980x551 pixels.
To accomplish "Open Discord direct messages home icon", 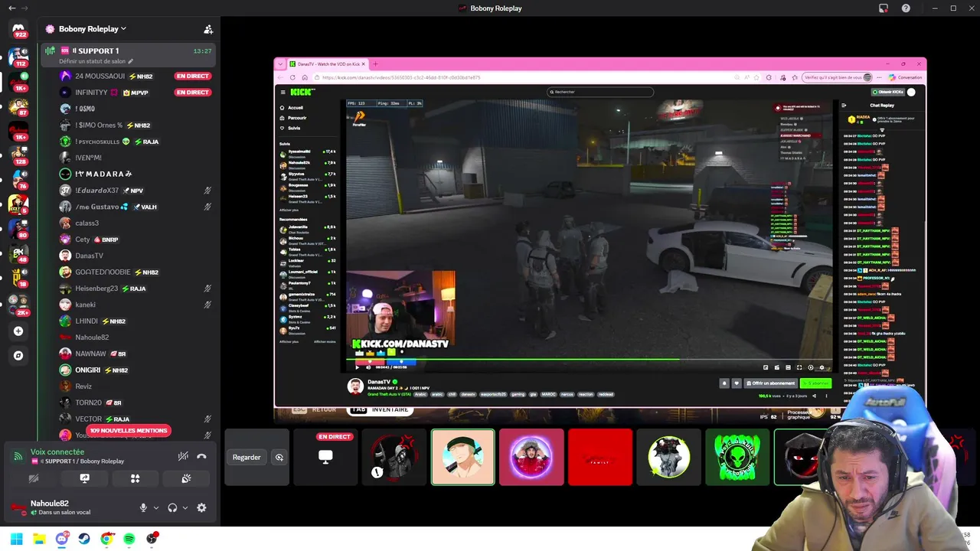I will pos(18,31).
